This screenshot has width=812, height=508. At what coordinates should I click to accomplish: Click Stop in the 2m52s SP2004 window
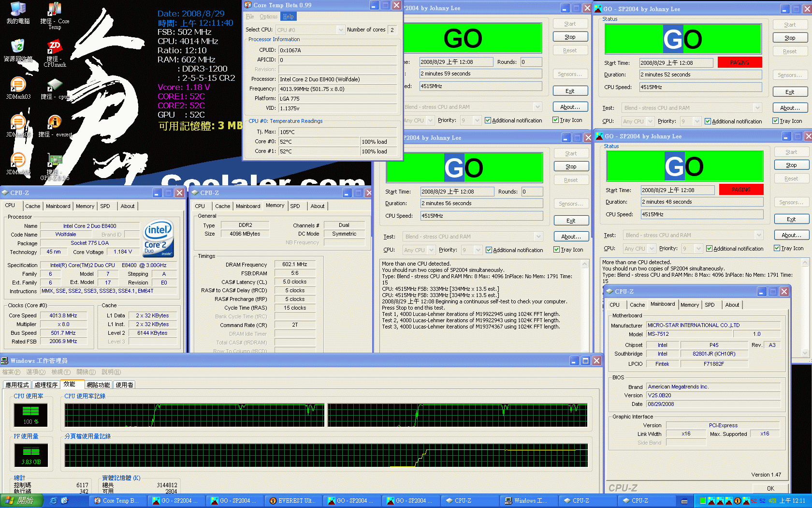(x=790, y=38)
